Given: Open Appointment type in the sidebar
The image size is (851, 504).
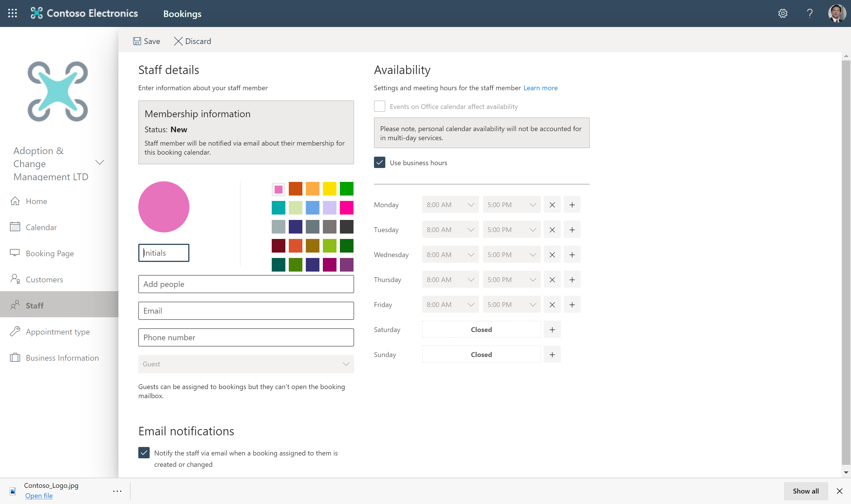Looking at the screenshot, I should coord(57,331).
